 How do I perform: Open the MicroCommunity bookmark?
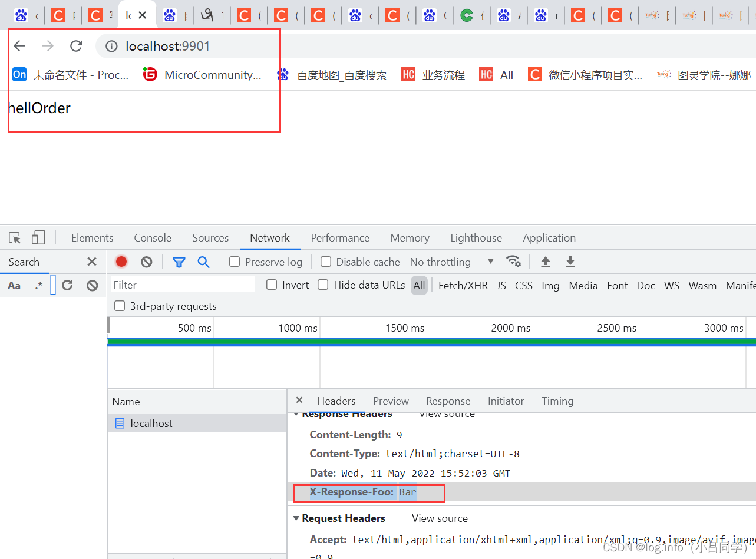point(202,75)
